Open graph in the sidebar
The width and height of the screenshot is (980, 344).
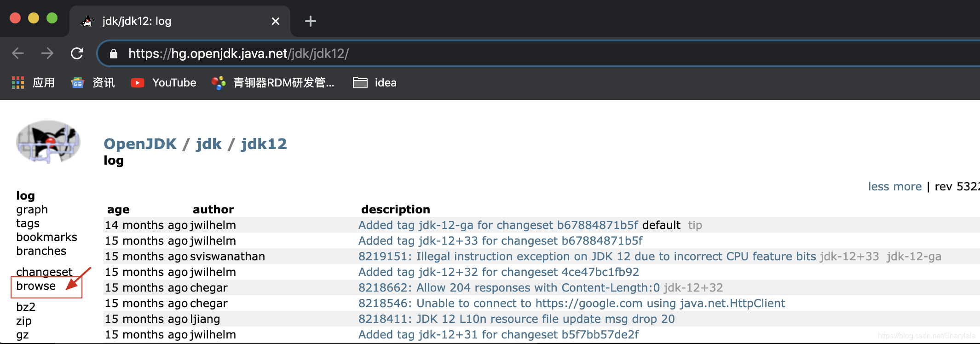32,210
